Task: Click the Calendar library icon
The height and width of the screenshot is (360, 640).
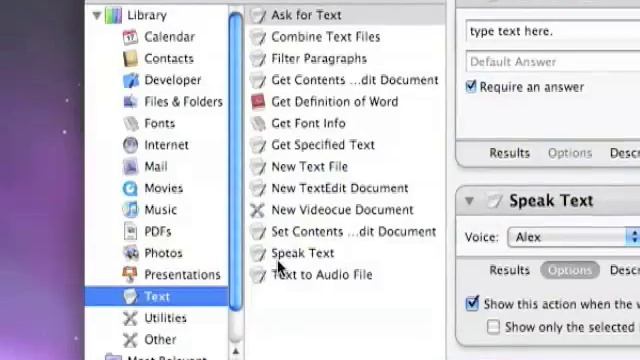Action: [x=130, y=37]
